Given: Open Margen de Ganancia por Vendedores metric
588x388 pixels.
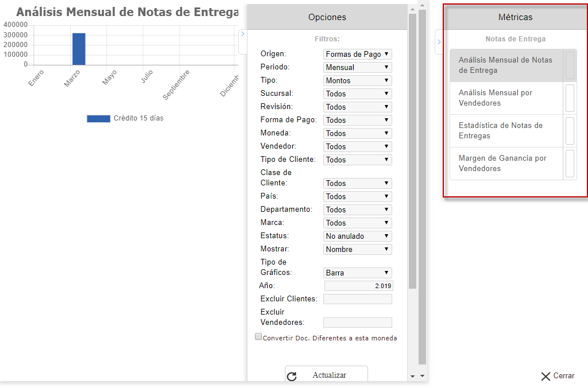Looking at the screenshot, I should point(505,164).
